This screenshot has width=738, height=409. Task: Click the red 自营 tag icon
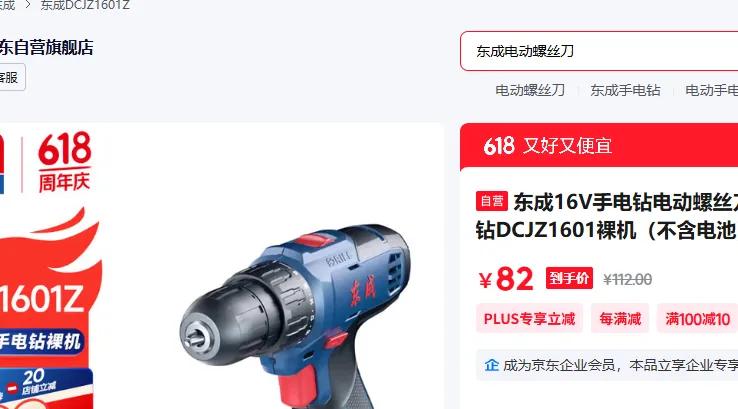click(492, 201)
